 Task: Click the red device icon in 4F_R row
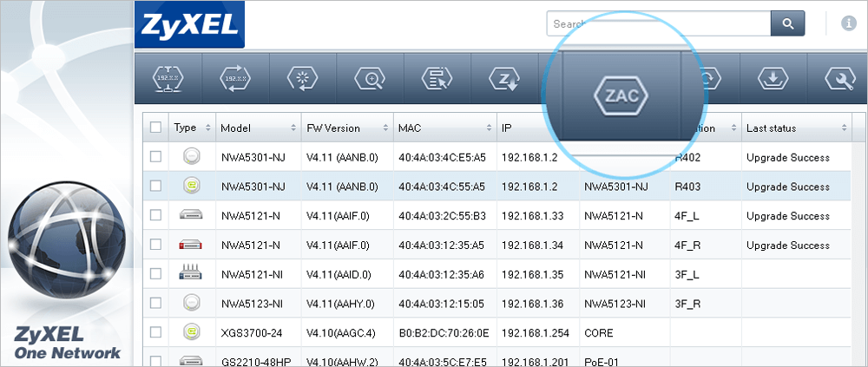(x=191, y=245)
